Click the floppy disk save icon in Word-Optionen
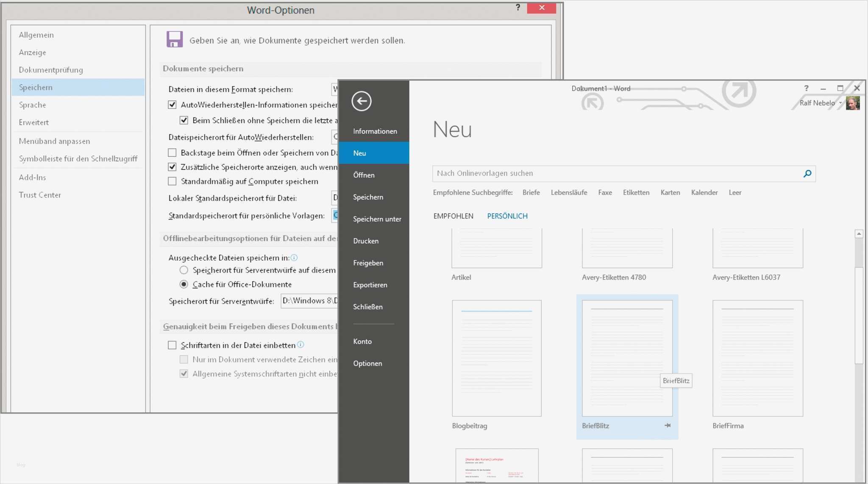868x484 pixels. click(x=174, y=39)
